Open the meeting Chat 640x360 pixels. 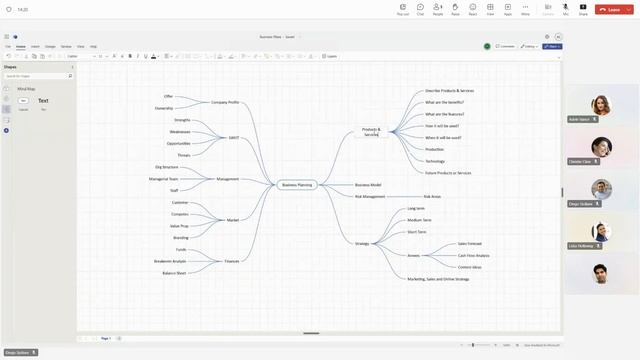(x=420, y=9)
